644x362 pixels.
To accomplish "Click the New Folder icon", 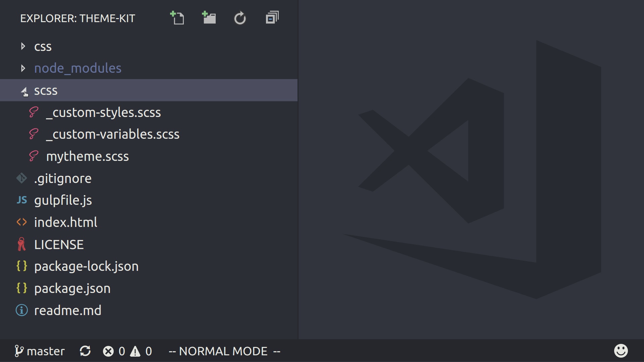I will 209,18.
